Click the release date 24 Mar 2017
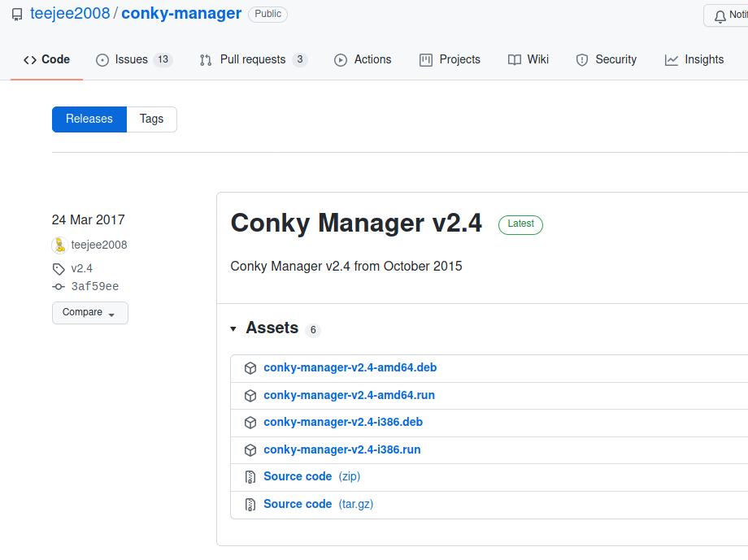 (89, 220)
